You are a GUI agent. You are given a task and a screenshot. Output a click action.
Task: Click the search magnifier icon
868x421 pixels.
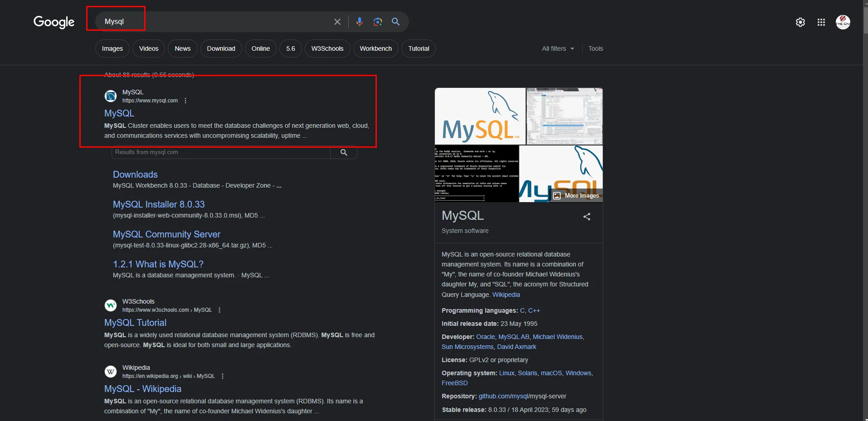coord(395,21)
